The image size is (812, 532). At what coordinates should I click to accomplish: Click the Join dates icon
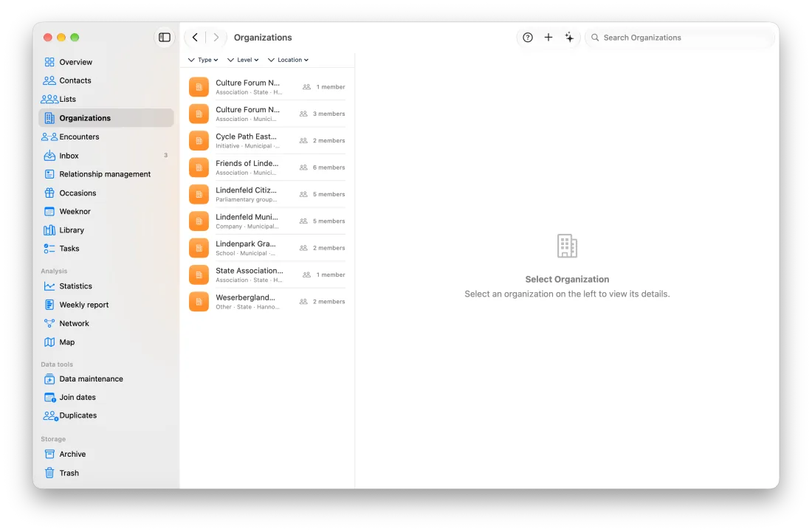pyautogui.click(x=49, y=398)
